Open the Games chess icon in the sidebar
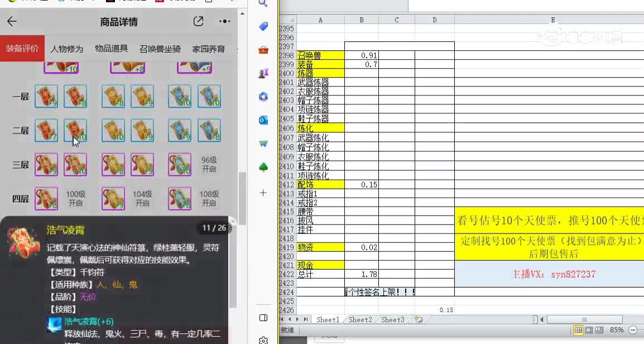Screen dimensions: 644x344 [263, 74]
